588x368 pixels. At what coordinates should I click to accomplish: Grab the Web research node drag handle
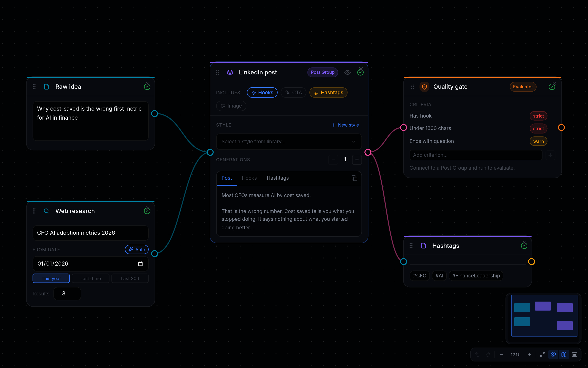click(34, 211)
